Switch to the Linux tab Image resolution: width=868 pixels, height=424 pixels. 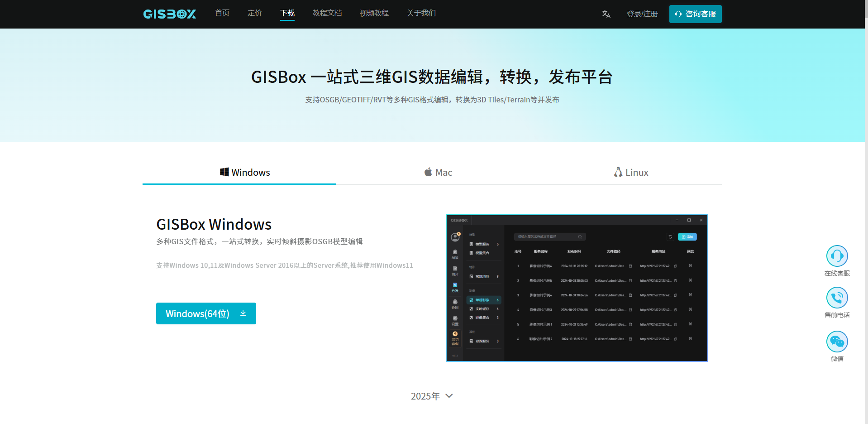pyautogui.click(x=631, y=173)
